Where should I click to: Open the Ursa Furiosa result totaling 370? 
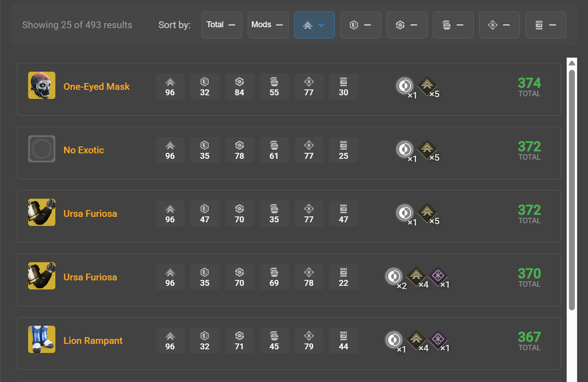(90, 277)
